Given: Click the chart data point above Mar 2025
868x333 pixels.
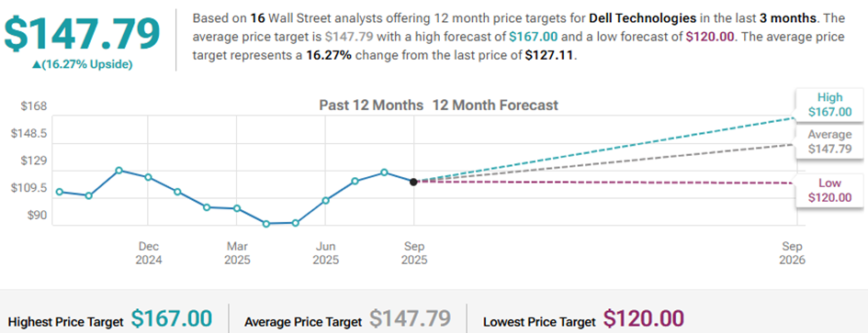Looking at the screenshot, I should (x=236, y=208).
